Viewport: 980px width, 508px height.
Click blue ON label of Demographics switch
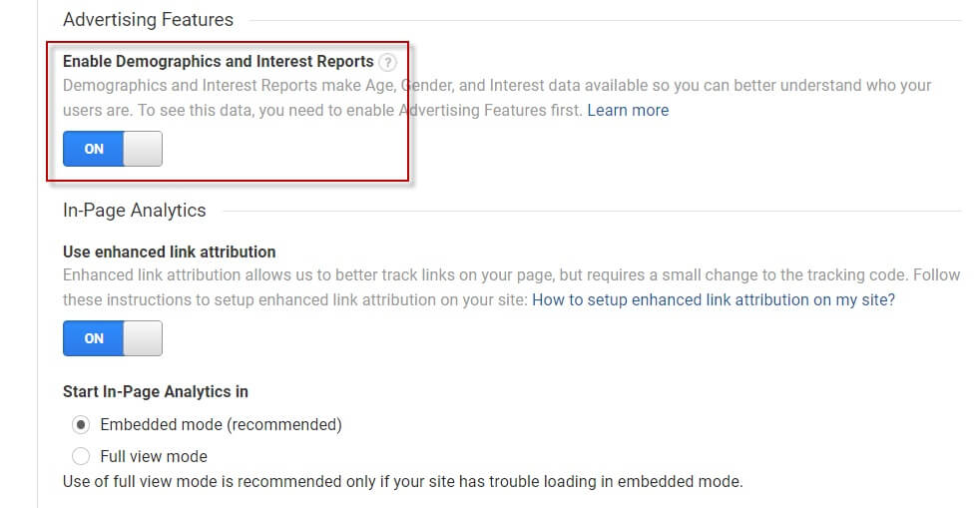pyautogui.click(x=94, y=149)
